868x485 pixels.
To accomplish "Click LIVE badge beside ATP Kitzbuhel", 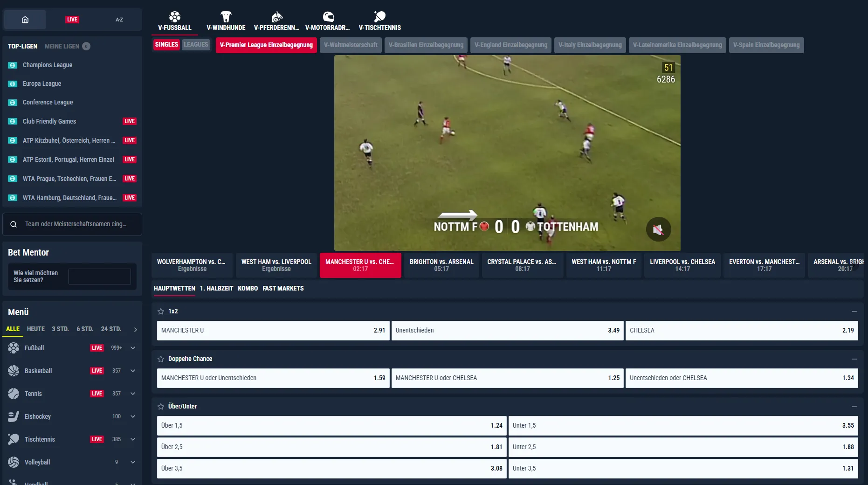I will (130, 140).
